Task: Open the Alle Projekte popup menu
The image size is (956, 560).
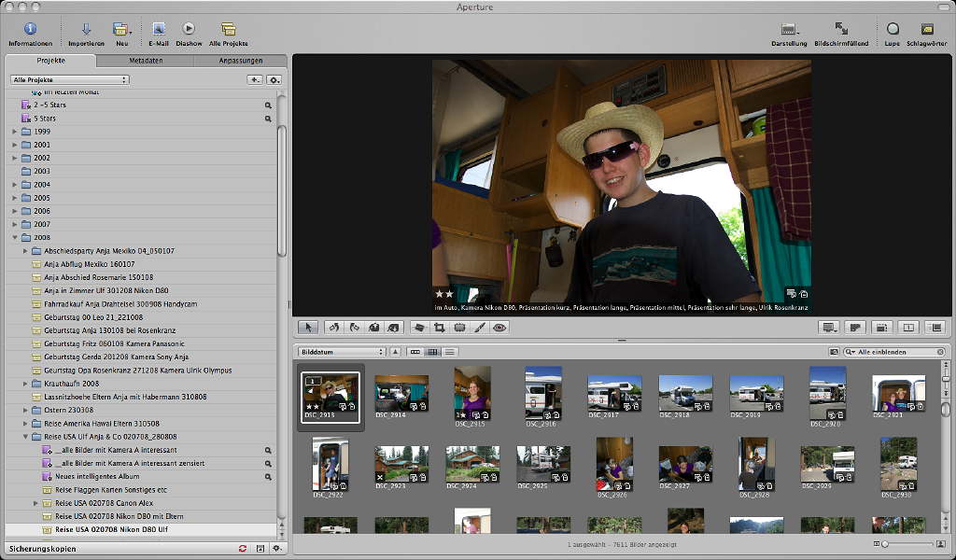Action: [x=69, y=80]
